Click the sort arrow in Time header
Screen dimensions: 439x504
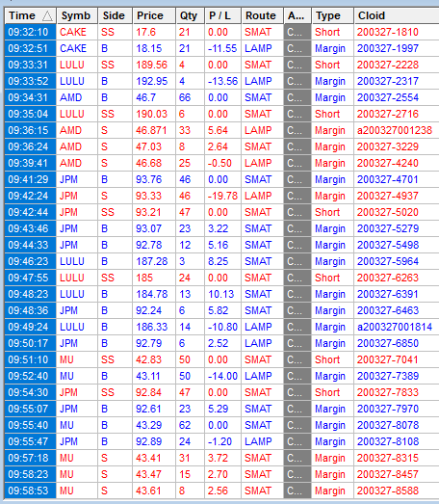[x=47, y=15]
